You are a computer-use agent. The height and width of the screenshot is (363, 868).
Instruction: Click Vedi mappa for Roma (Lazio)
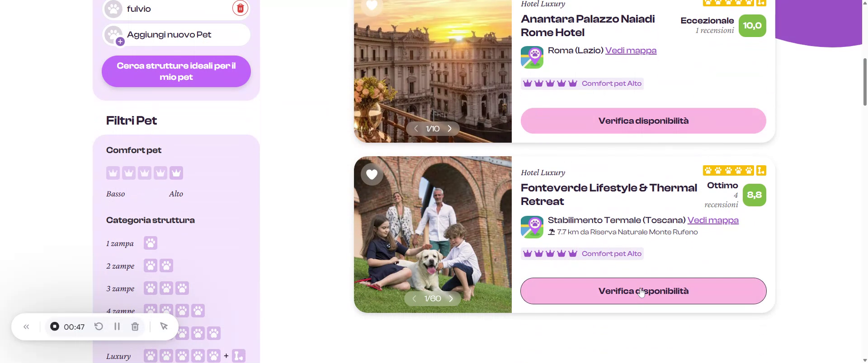(631, 51)
